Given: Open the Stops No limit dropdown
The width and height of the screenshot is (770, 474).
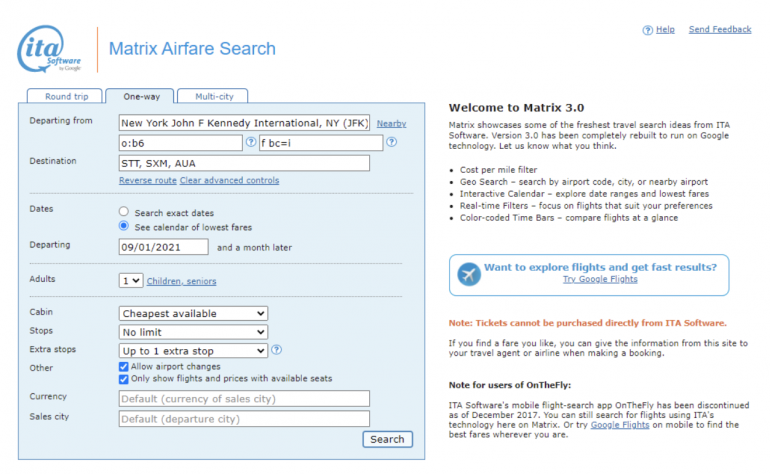Looking at the screenshot, I should [x=193, y=332].
